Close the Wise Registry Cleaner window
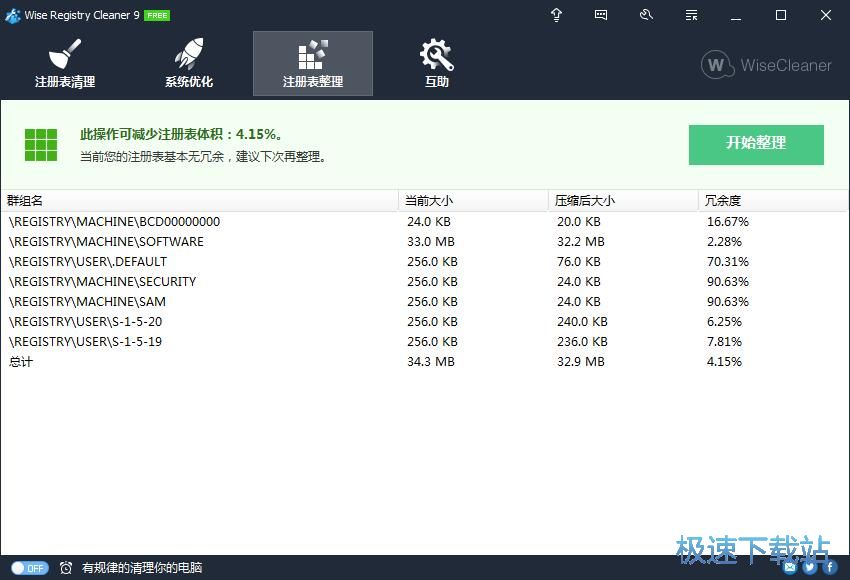Image resolution: width=850 pixels, height=580 pixels. 826,15
